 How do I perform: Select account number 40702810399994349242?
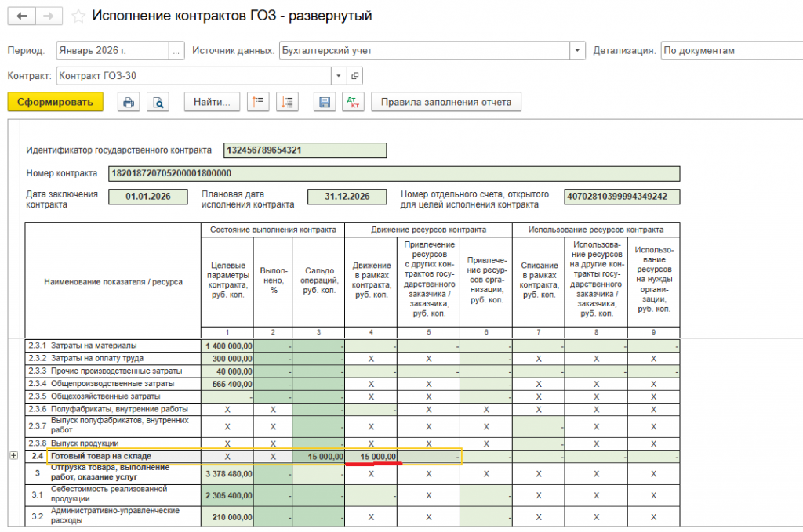point(622,197)
